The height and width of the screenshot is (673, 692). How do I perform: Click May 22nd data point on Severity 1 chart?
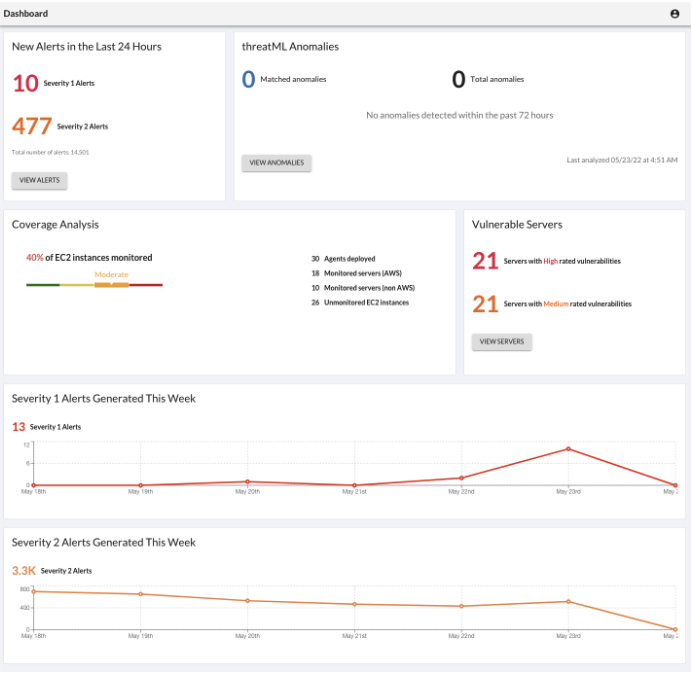click(x=461, y=478)
